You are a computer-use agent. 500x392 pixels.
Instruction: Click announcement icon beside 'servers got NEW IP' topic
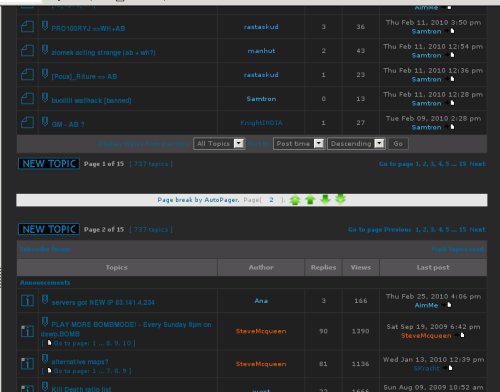[27, 300]
